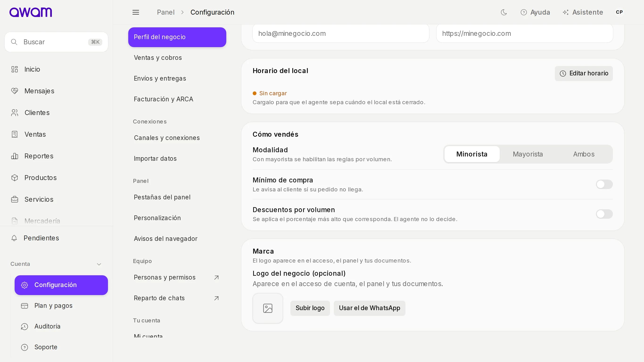Switch to dark mode moon icon
Image resolution: width=644 pixels, height=362 pixels.
(504, 12)
